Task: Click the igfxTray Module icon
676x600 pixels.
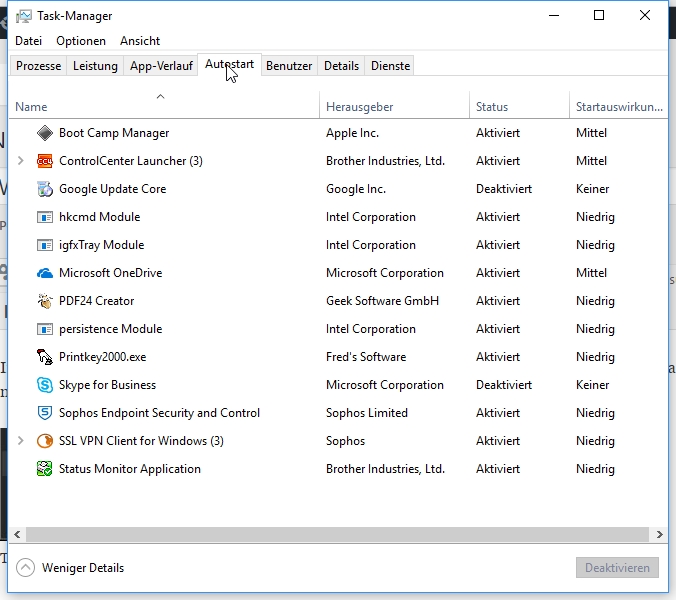Action: 45,245
